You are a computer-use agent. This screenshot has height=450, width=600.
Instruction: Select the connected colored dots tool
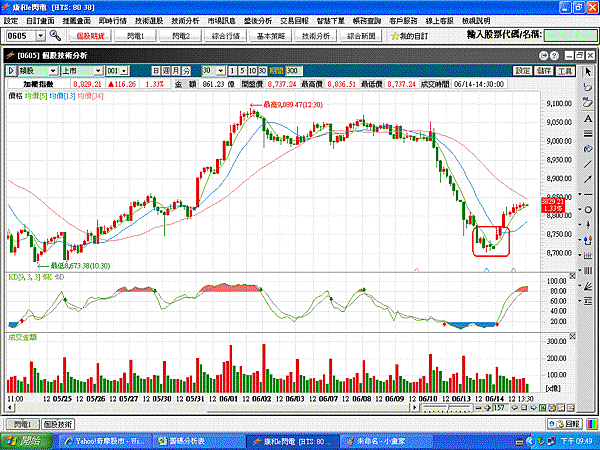[x=589, y=240]
